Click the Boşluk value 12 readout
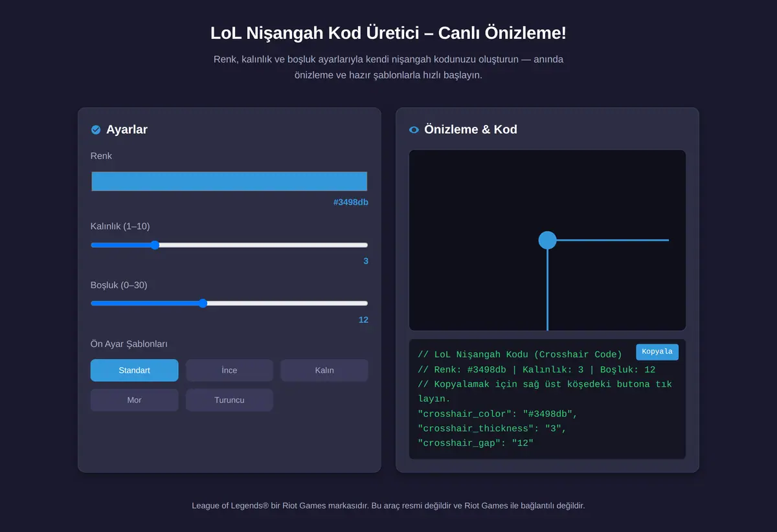Screen dimensions: 777x532 coord(363,320)
